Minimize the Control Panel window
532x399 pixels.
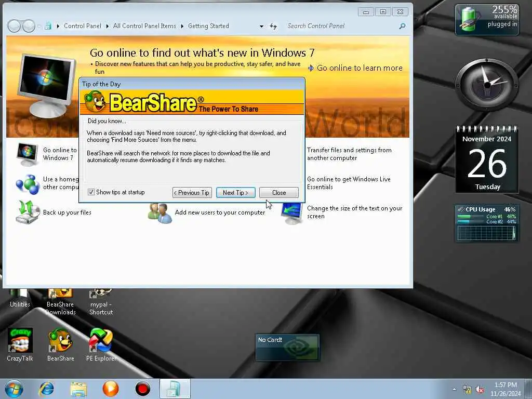[366, 12]
